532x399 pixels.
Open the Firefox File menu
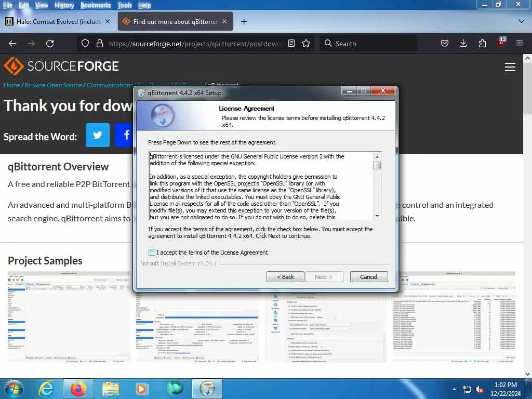pyautogui.click(x=7, y=5)
